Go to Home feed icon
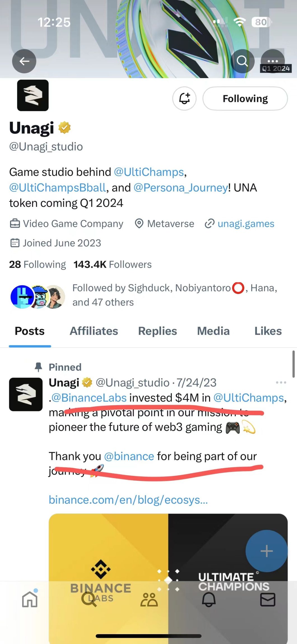The height and width of the screenshot is (644, 297). click(x=30, y=599)
